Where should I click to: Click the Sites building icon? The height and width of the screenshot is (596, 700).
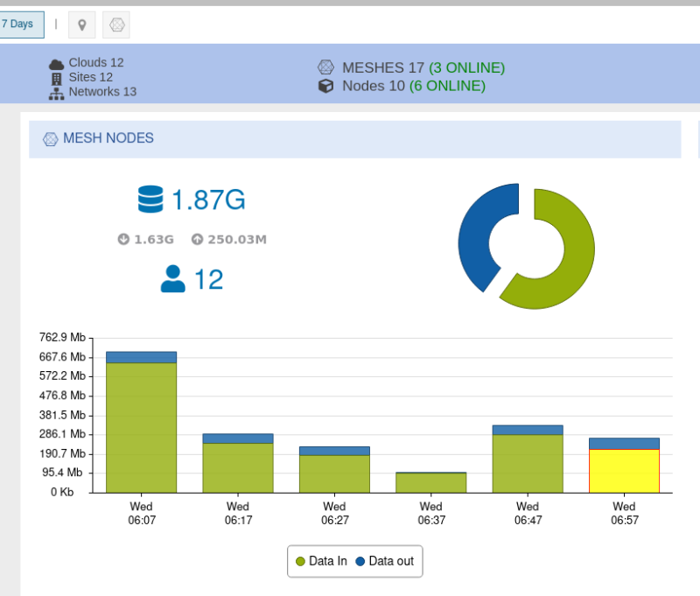tap(57, 77)
